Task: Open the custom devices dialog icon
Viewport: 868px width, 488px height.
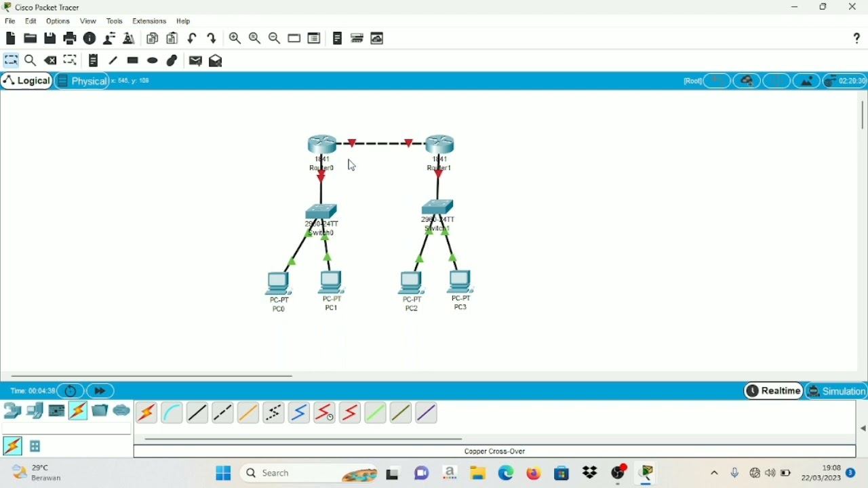Action: click(x=315, y=39)
